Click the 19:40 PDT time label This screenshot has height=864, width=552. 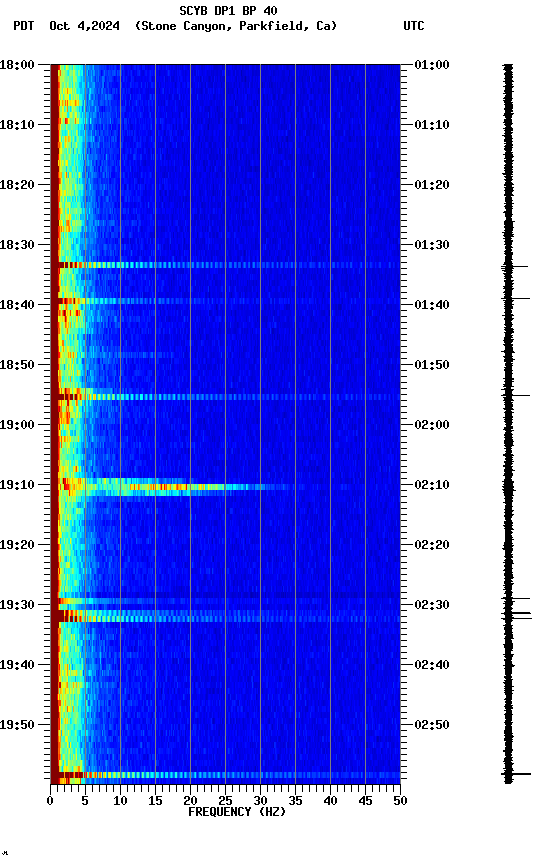pos(17,665)
